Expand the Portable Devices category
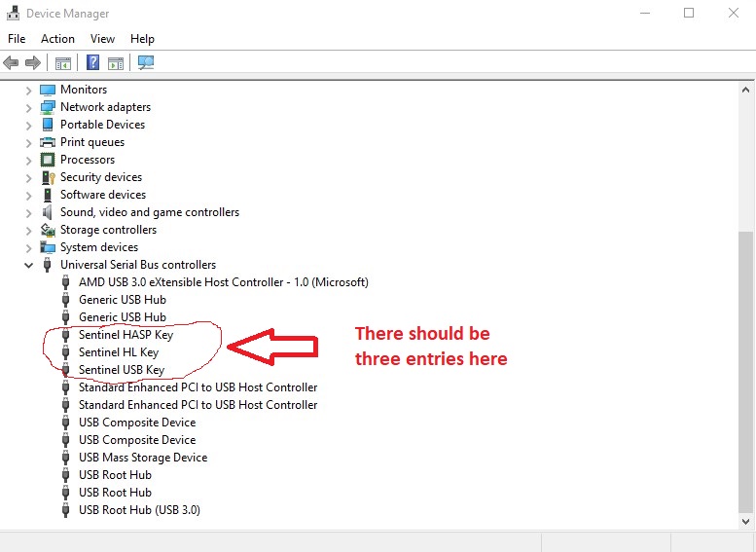The image size is (756, 552). 28,126
